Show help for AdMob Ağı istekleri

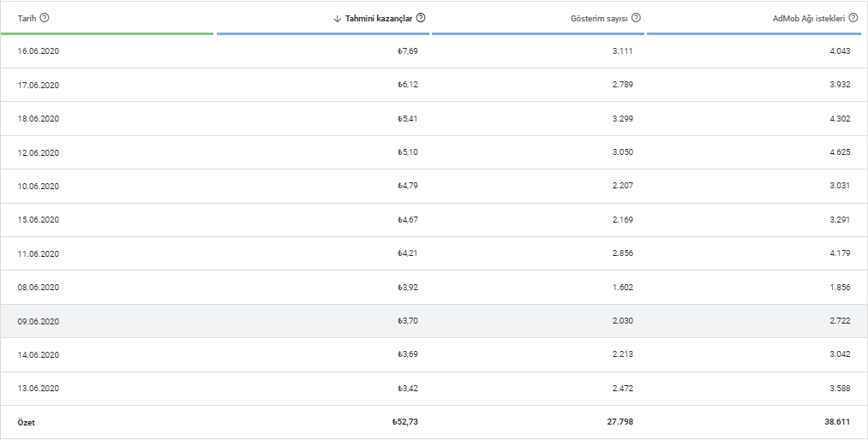853,17
